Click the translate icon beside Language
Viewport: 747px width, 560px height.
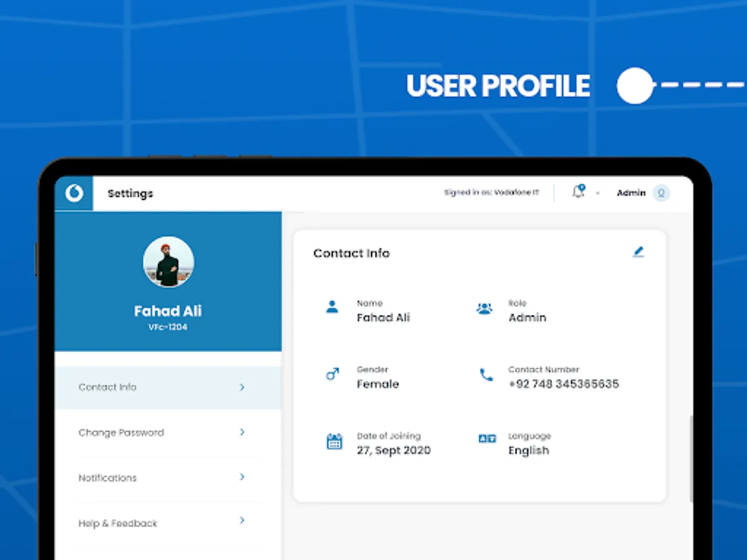pos(487,439)
